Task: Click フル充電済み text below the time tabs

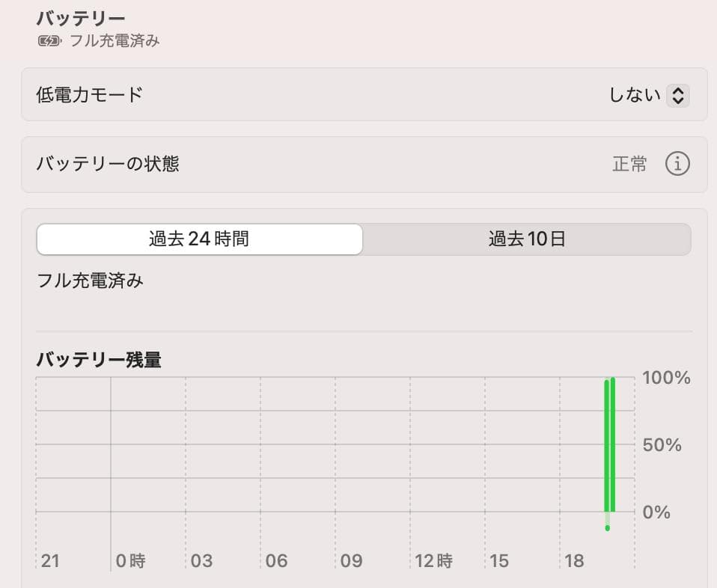Action: pos(90,281)
